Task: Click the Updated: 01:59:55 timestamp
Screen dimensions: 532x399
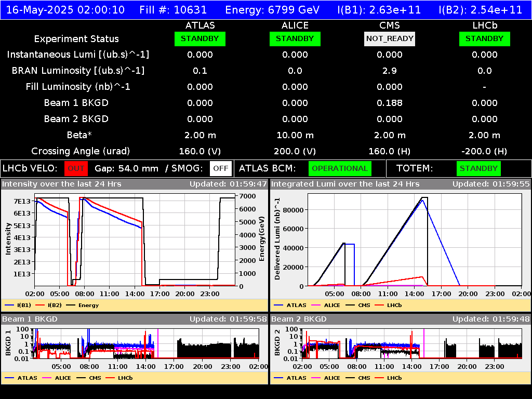Action: (x=491, y=184)
